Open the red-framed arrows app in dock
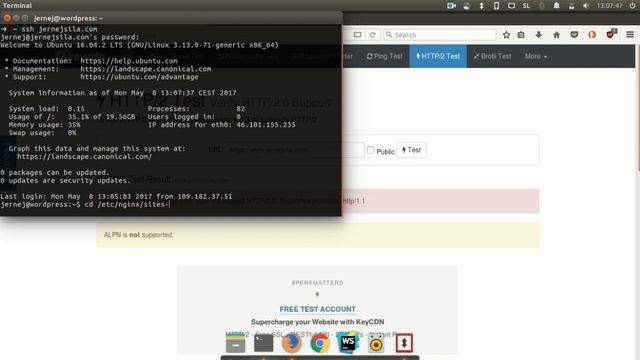This screenshot has height=360, width=640. [x=404, y=343]
